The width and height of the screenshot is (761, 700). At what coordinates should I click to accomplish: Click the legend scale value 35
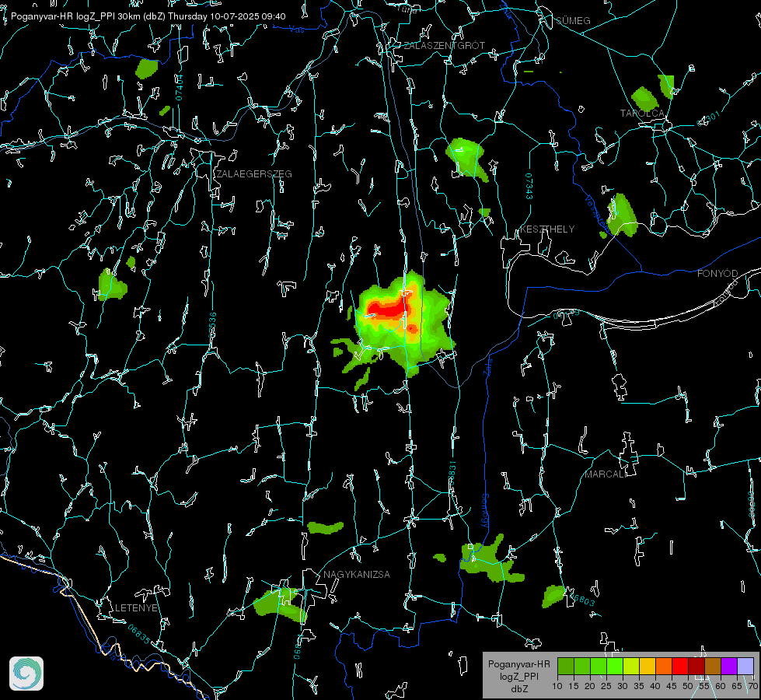click(x=639, y=686)
